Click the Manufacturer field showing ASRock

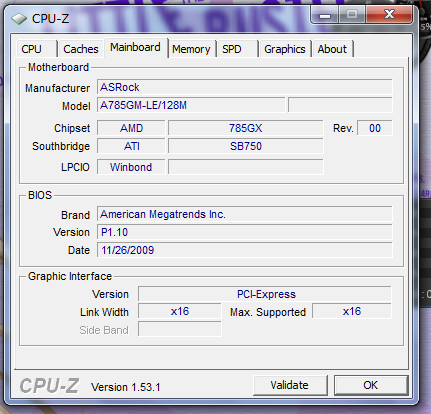(x=245, y=87)
